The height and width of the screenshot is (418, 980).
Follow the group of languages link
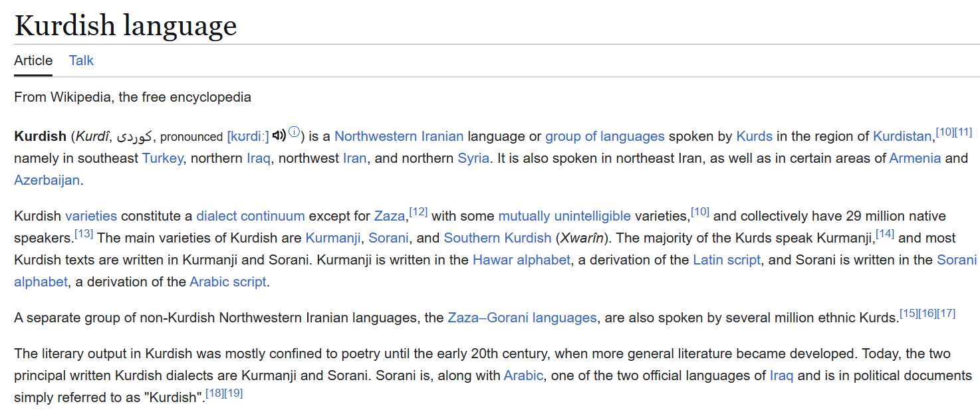click(x=605, y=136)
